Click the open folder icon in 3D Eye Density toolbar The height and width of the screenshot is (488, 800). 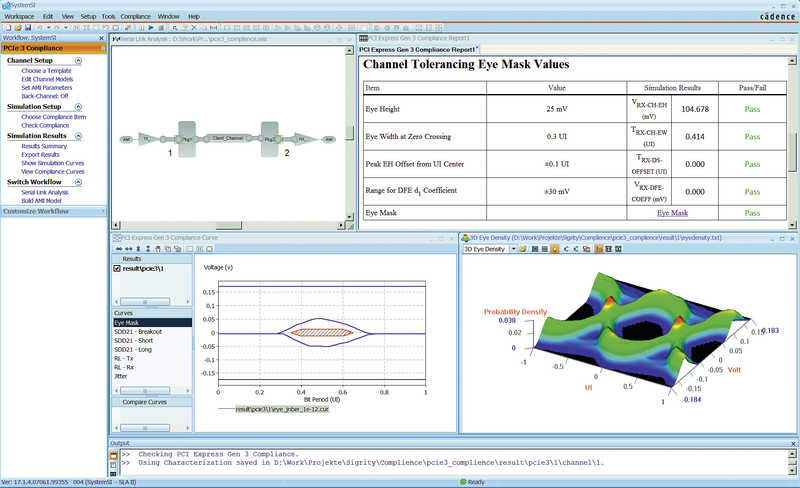coord(523,249)
